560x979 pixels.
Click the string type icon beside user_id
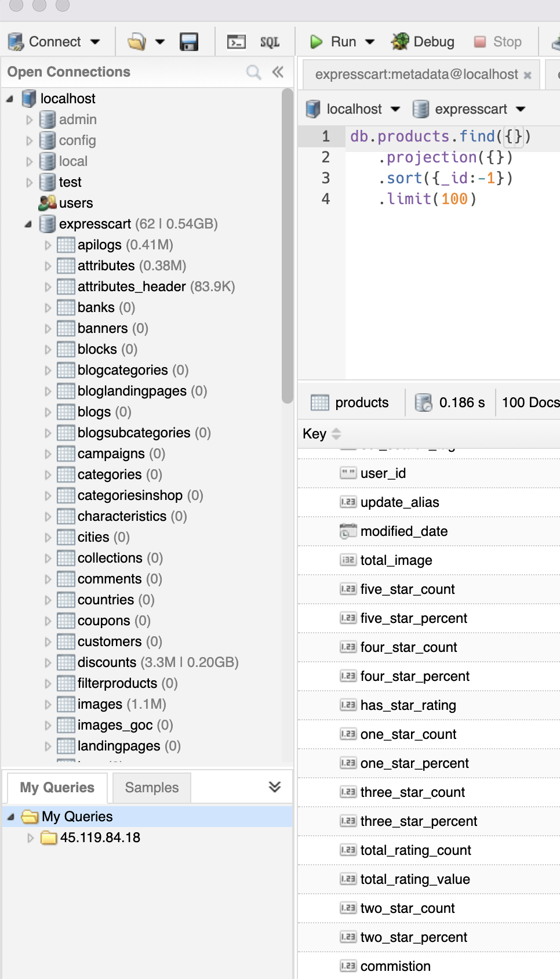point(348,473)
